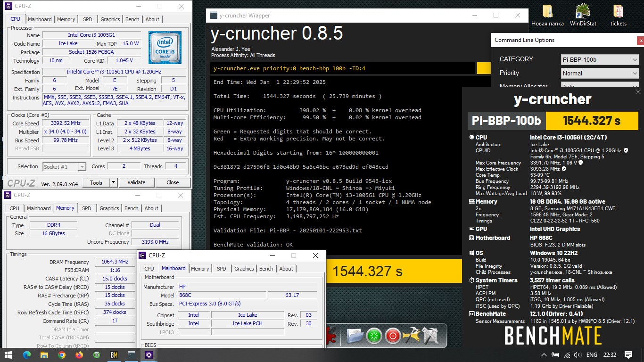Check the battery status tray icon

555,355
